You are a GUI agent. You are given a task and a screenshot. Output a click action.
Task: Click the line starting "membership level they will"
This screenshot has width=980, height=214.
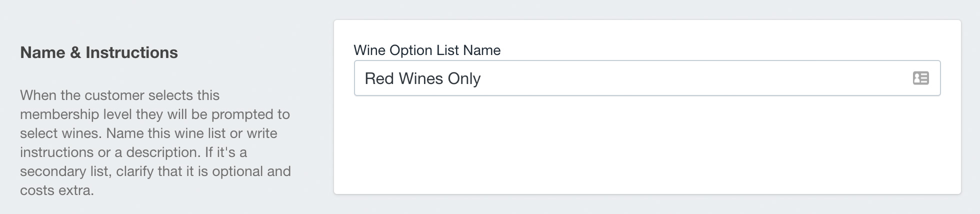pyautogui.click(x=155, y=114)
